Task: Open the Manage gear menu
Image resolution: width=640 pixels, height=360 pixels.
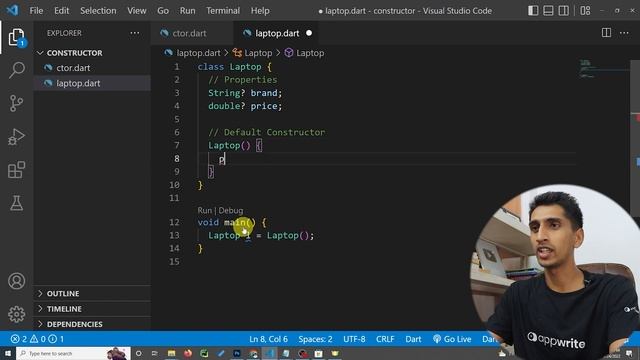Action: point(16,314)
